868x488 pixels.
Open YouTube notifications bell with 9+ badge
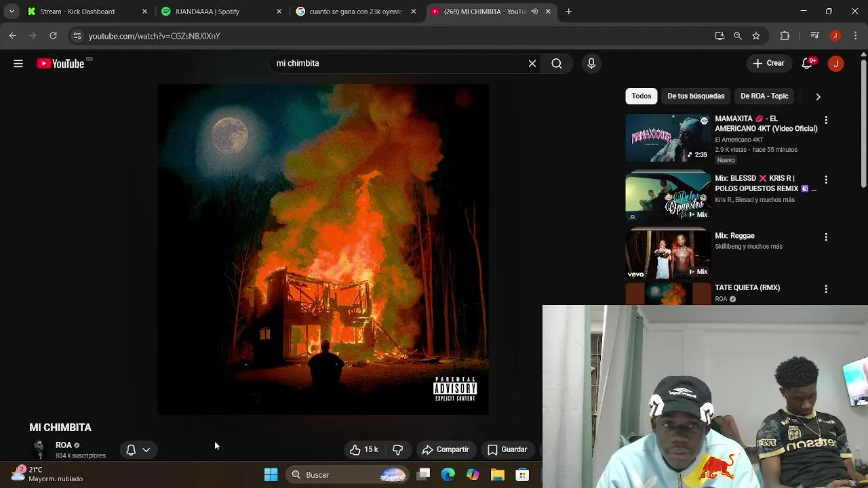pyautogui.click(x=808, y=64)
